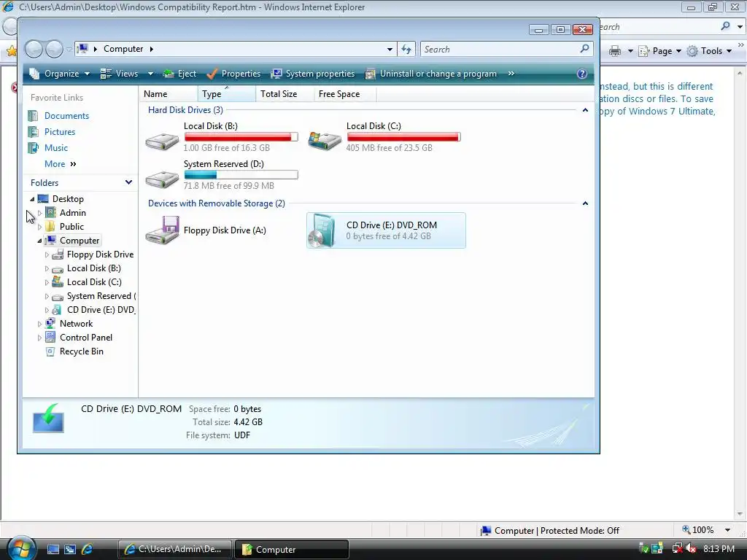747x560 pixels.
Task: Launch Internet Explorer from quick launch
Action: [88, 549]
